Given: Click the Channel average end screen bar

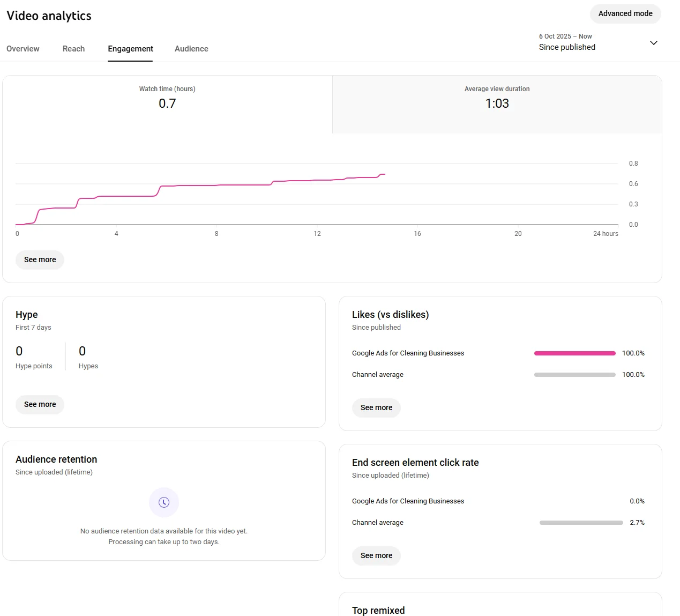Looking at the screenshot, I should coord(581,523).
